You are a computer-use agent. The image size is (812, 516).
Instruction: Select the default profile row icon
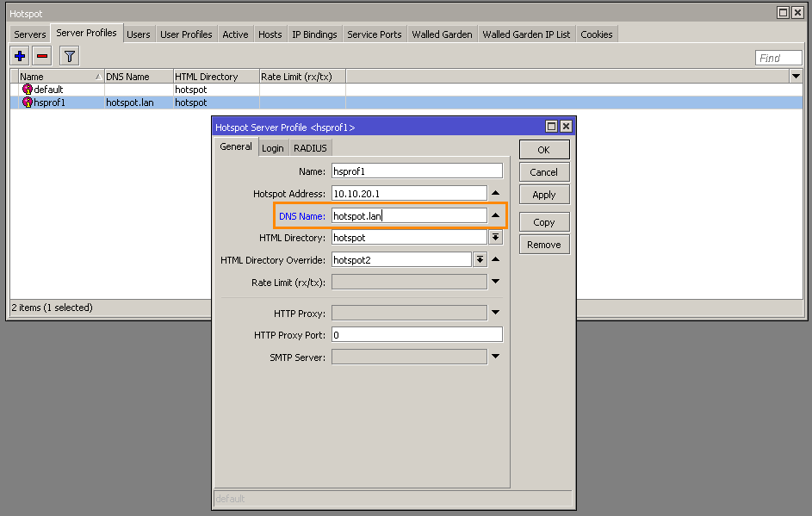pos(28,90)
